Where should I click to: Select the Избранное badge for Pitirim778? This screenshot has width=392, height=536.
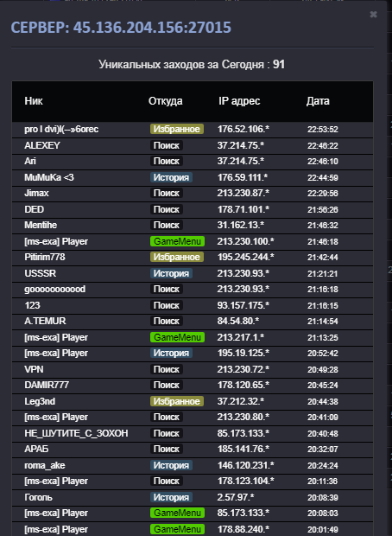coord(177,257)
